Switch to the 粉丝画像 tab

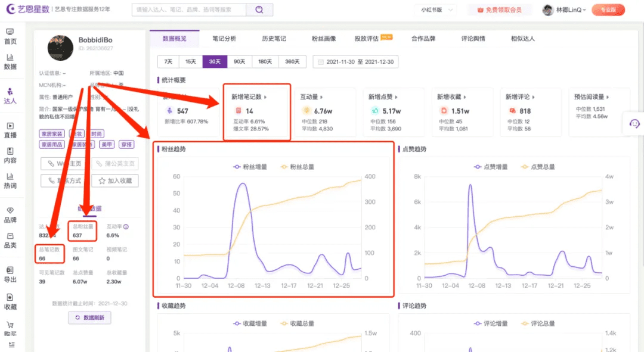pyautogui.click(x=324, y=39)
